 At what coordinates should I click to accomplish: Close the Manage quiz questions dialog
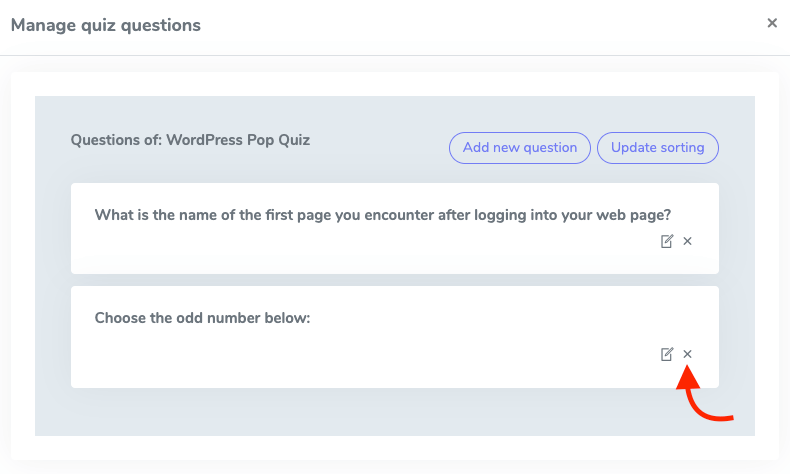[772, 23]
